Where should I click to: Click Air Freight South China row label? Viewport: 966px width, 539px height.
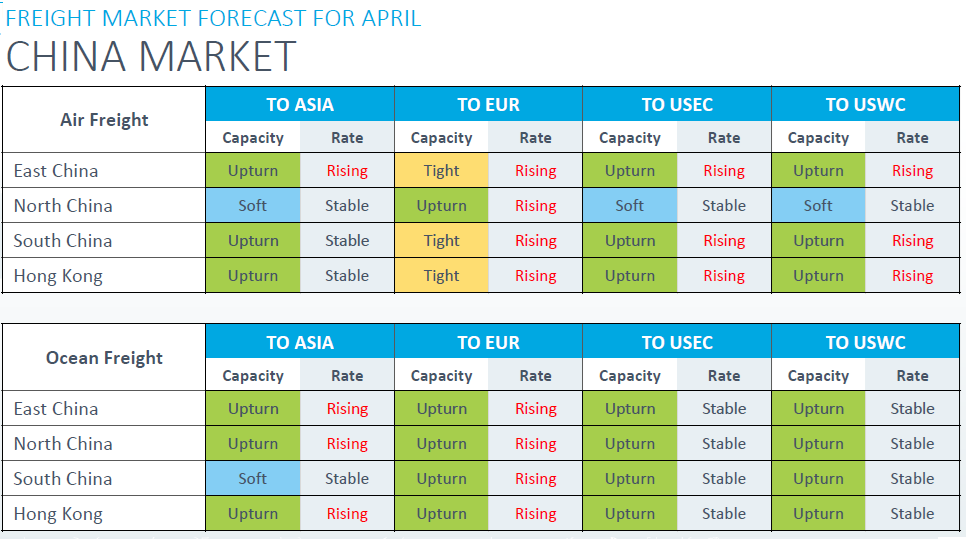pos(63,241)
